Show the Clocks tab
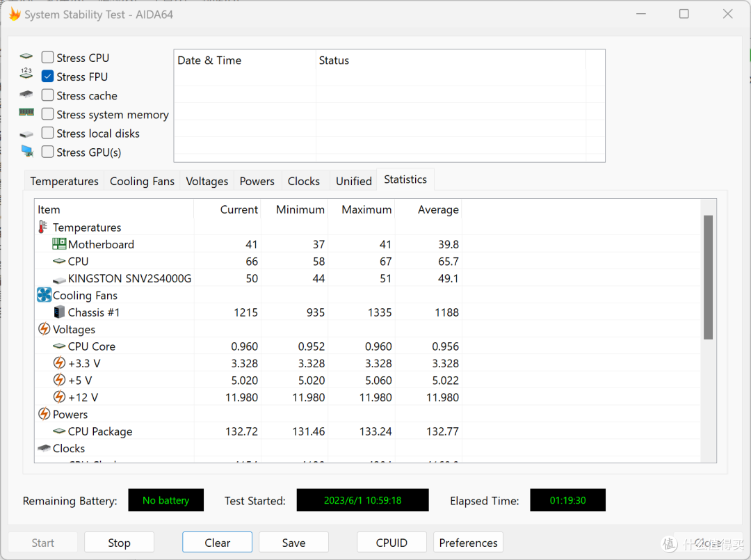 (304, 181)
